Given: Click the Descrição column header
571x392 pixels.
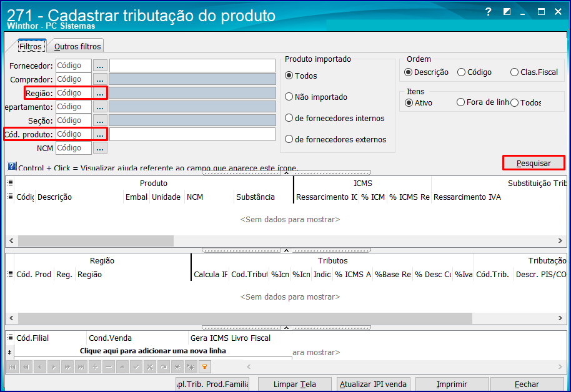Looking at the screenshot, I should tap(79, 197).
